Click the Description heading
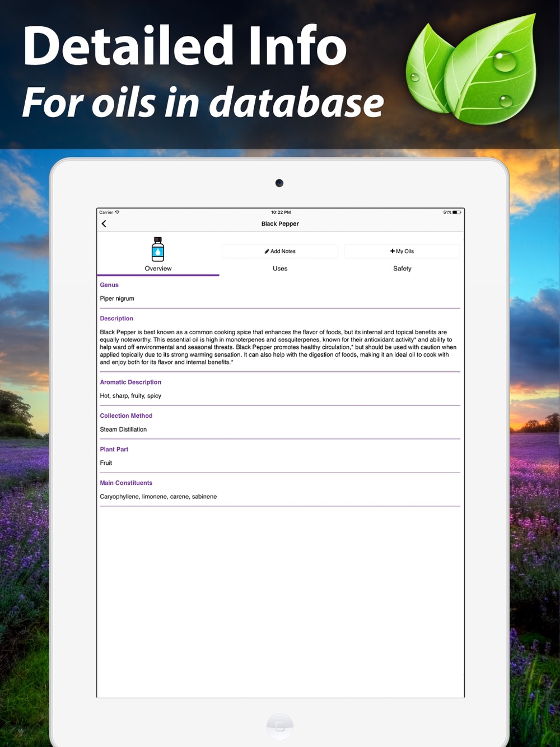This screenshot has width=560, height=747. click(x=116, y=318)
